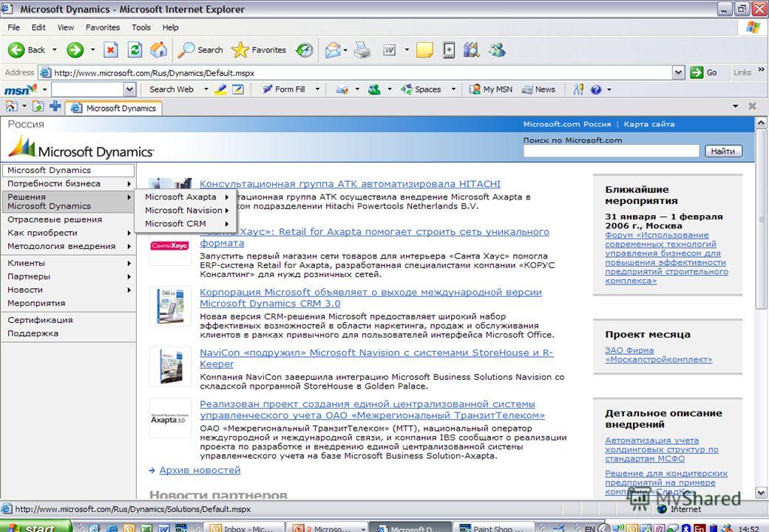769x532 pixels.
Task: Click the MSN toolbar mail icon
Action: point(342,89)
